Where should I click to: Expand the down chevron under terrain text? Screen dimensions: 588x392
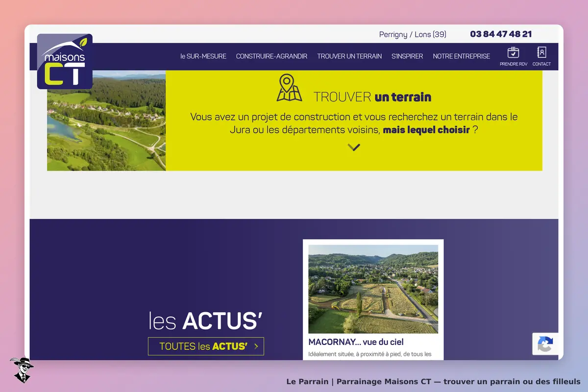(354, 147)
